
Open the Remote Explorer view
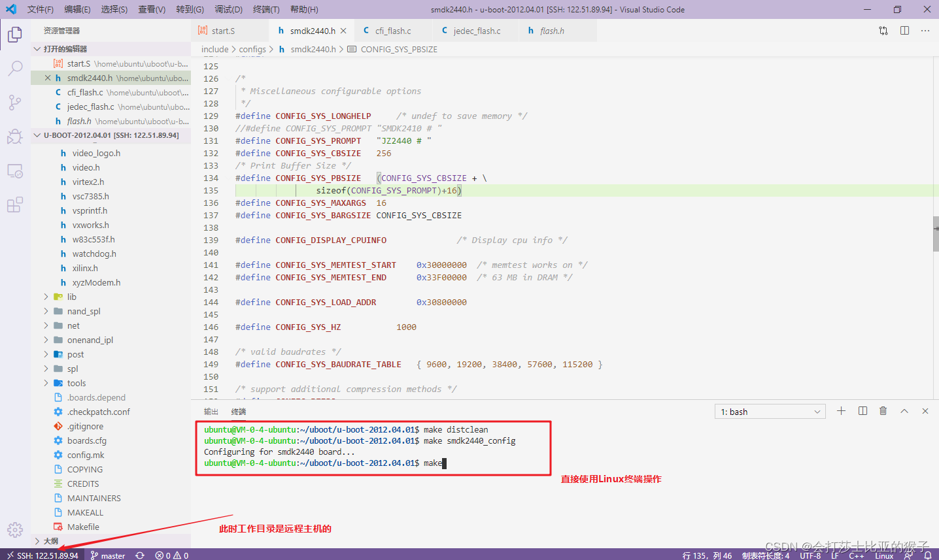point(15,171)
